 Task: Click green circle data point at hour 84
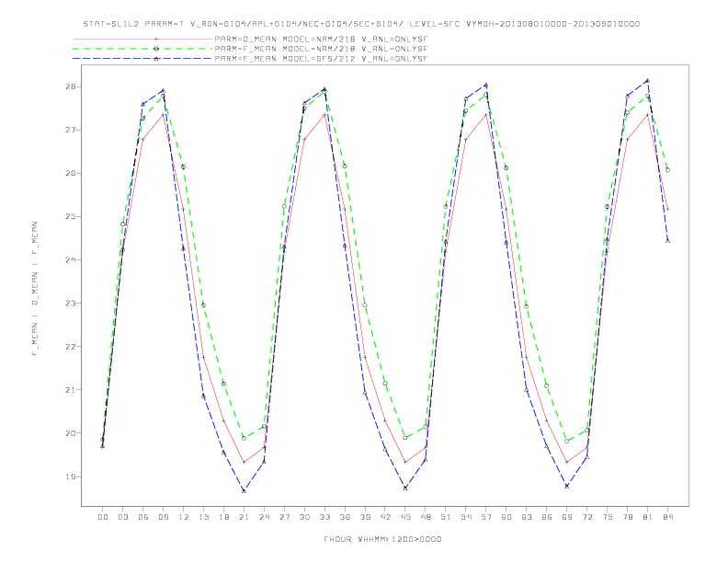(x=667, y=170)
